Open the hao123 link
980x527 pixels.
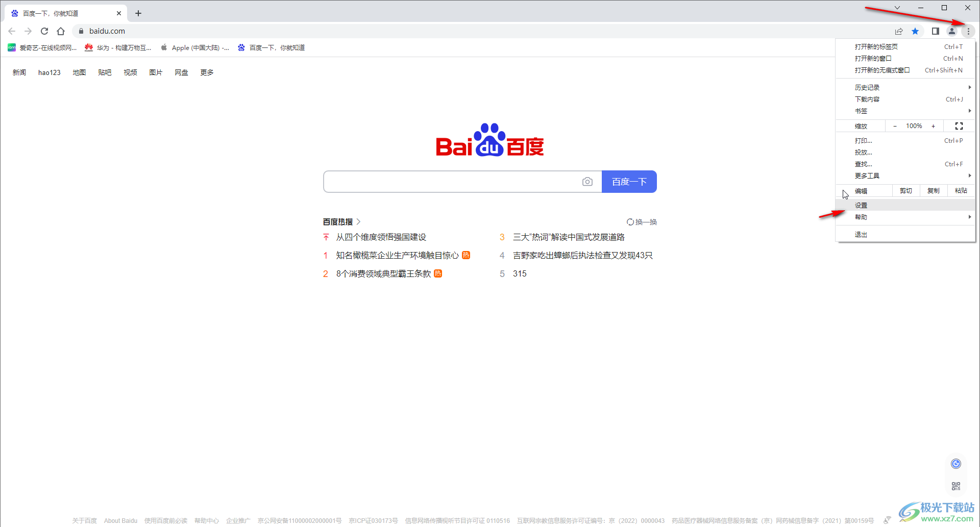(x=50, y=72)
